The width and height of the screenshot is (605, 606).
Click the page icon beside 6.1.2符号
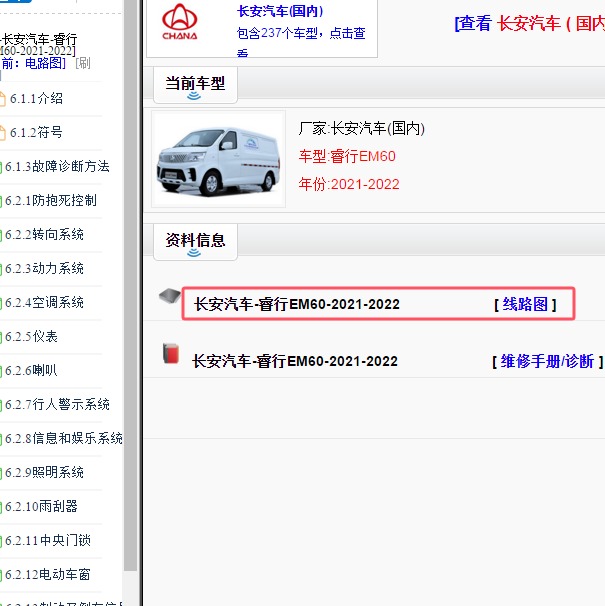tap(2, 133)
